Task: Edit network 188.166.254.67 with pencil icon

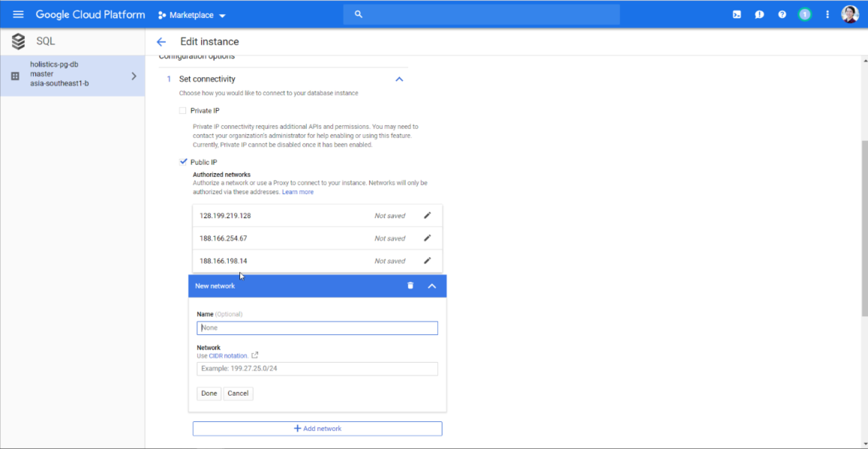Action: [x=428, y=238]
